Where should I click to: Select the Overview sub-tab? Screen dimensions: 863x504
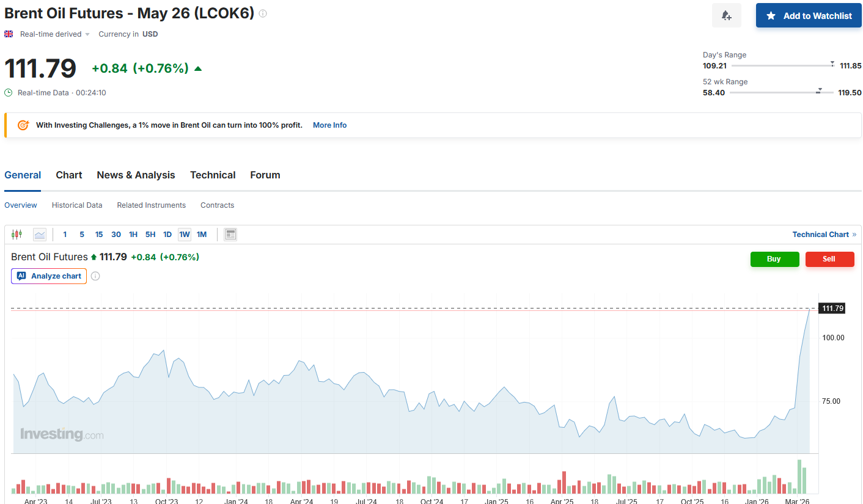(21, 205)
